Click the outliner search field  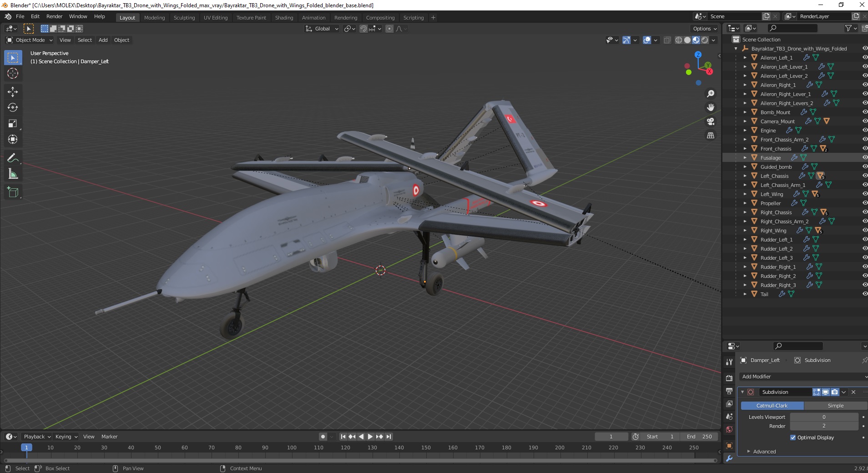[x=793, y=28]
